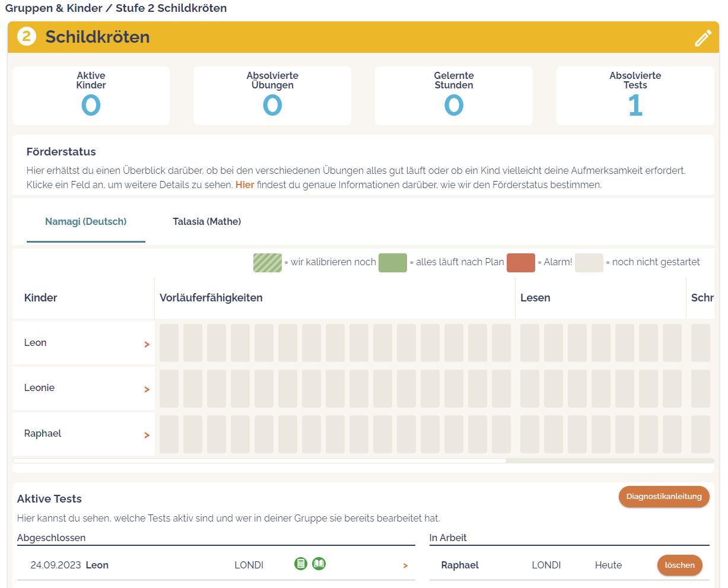
Task: Click the pencil edit icon for Schildkröten
Action: [703, 38]
